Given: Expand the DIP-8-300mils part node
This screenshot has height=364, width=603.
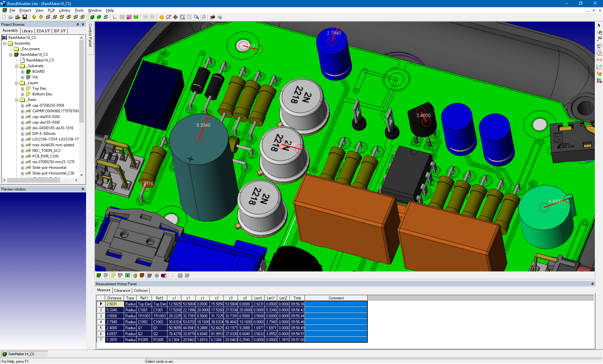Looking at the screenshot, I should 22,134.
